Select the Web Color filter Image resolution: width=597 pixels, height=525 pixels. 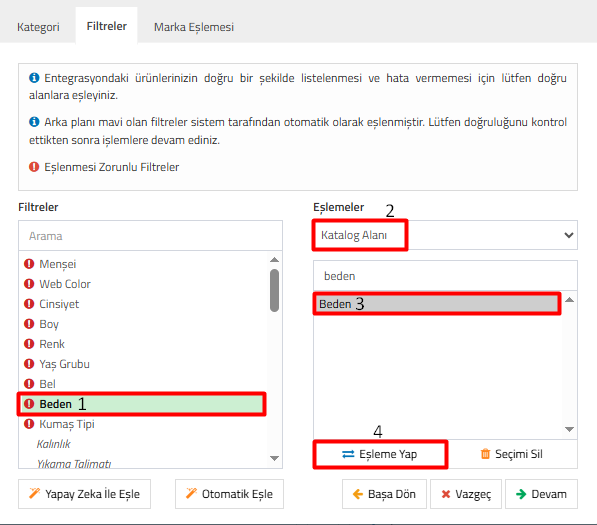pos(65,284)
